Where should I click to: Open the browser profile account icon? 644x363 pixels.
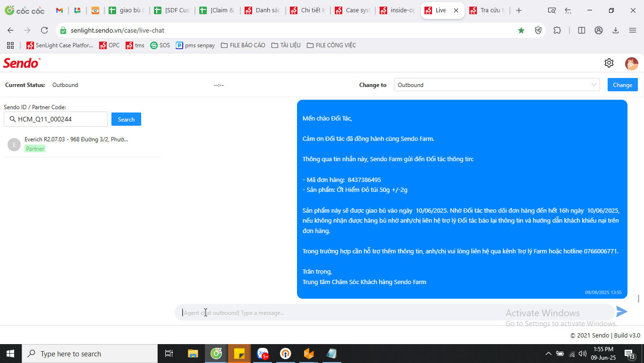point(599,30)
